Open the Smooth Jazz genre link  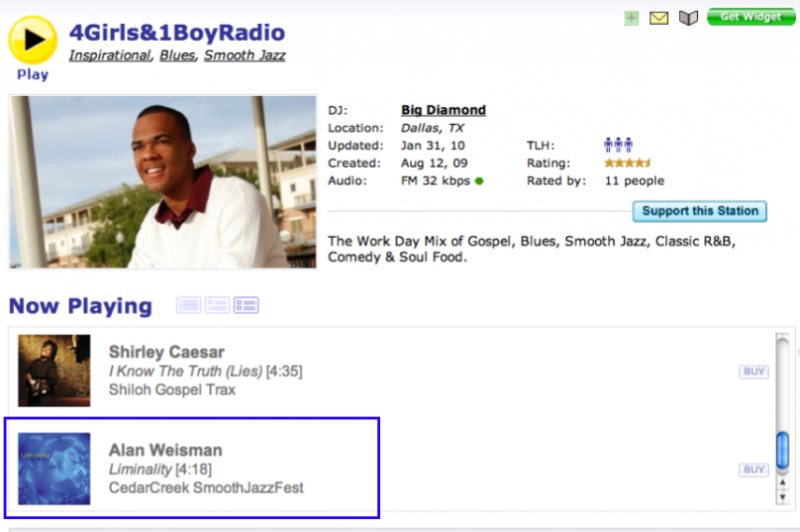click(x=244, y=55)
